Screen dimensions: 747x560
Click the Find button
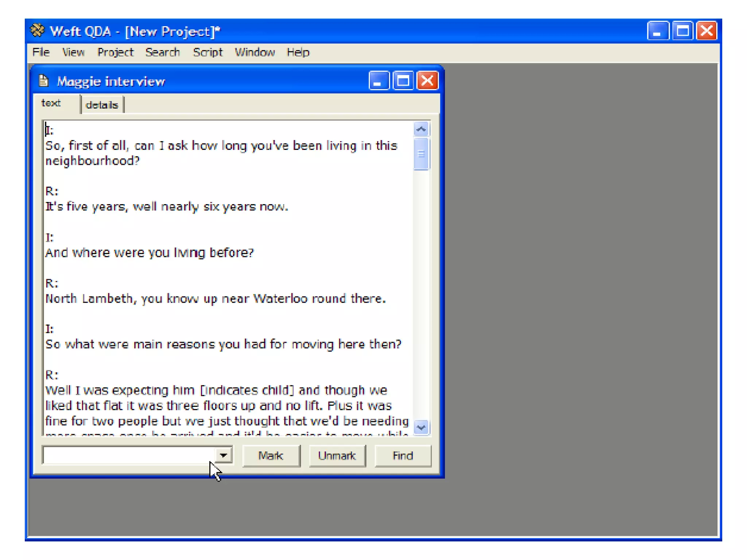(x=403, y=455)
